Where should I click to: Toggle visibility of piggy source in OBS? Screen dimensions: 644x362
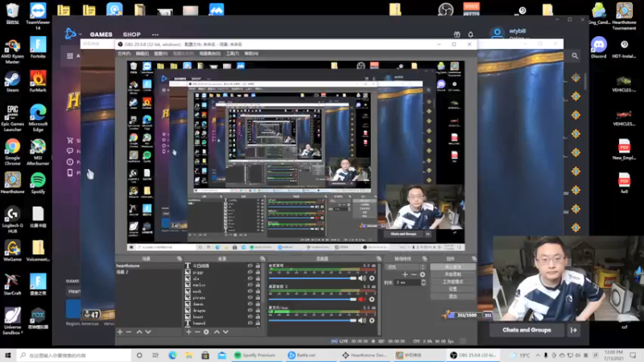[250, 272]
